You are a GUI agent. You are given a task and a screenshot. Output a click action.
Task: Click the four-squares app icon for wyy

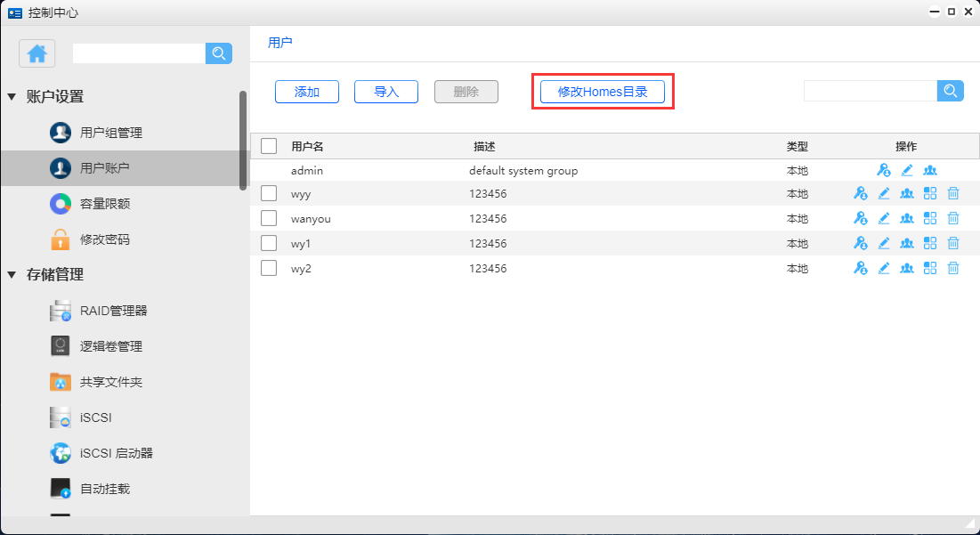tap(930, 194)
